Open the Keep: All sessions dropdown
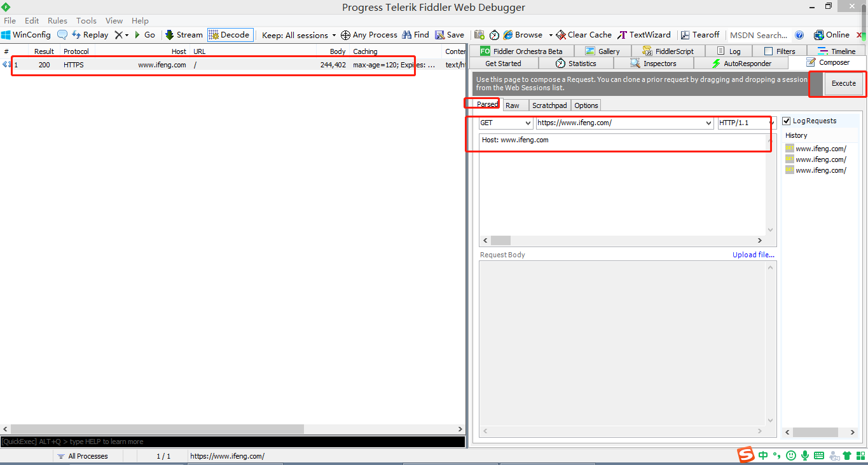868x465 pixels. (x=299, y=35)
